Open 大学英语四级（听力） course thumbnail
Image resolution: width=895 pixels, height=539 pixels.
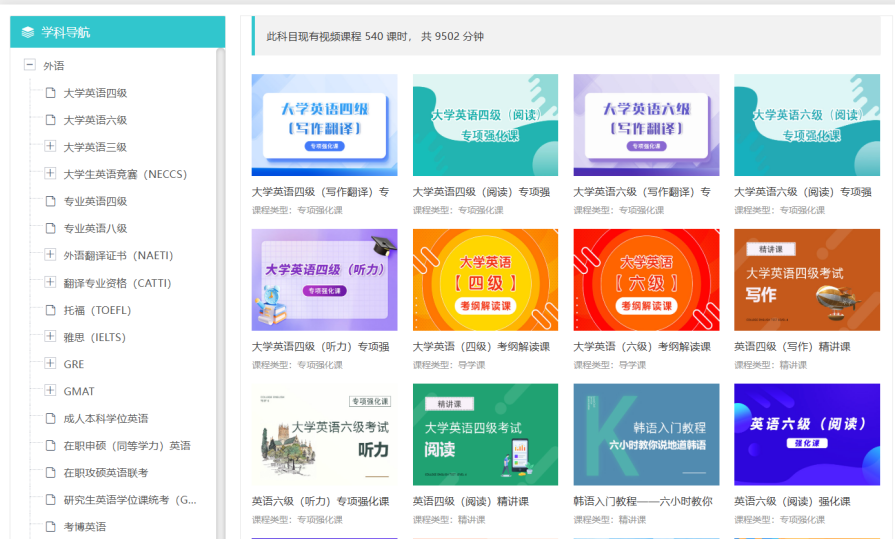(x=324, y=280)
